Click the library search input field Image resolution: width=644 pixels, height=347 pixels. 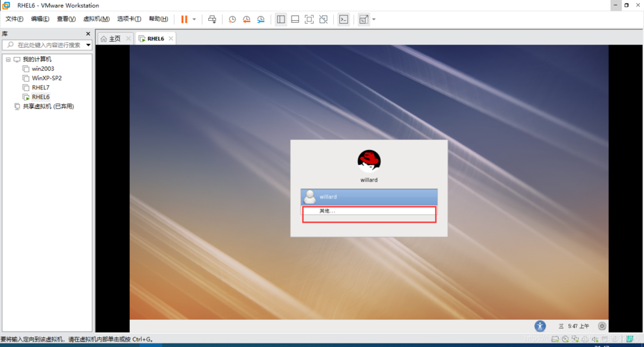(x=49, y=45)
